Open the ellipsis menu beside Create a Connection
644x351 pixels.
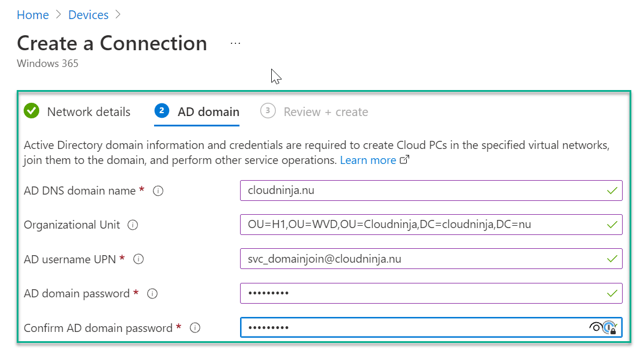pyautogui.click(x=235, y=43)
